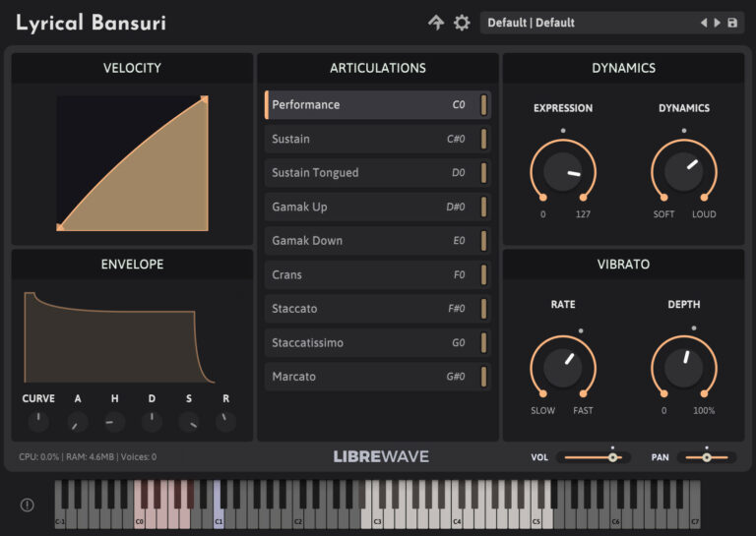Click the Dynamics knob
This screenshot has height=536, width=756.
tap(684, 171)
